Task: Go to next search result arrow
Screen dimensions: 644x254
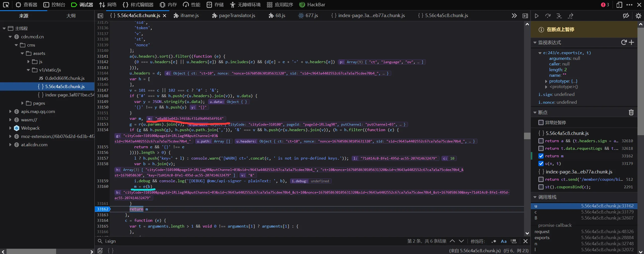Action: click(x=461, y=241)
